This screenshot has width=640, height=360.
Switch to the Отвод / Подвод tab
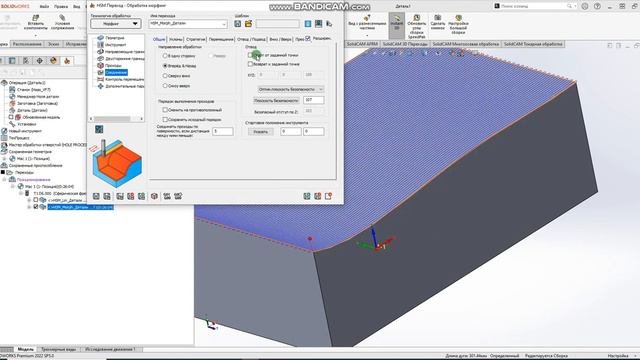(251, 39)
